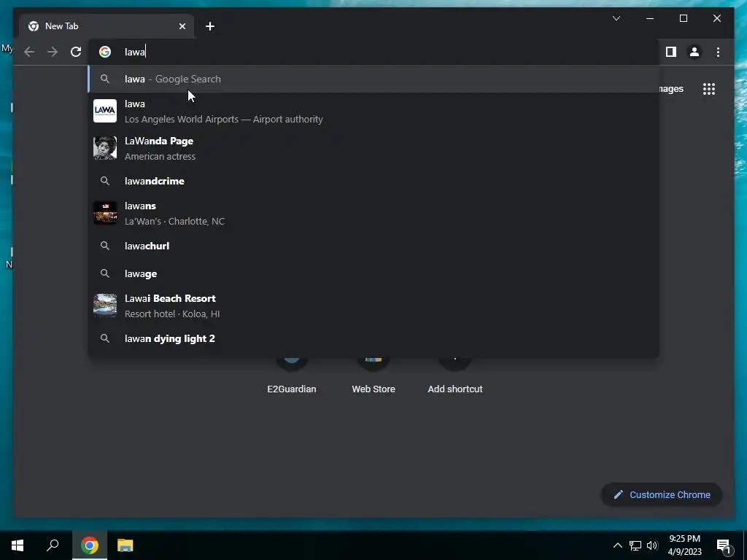The height and width of the screenshot is (560, 747).
Task: Pick the 'lawandcrime' suggestion
Action: pyautogui.click(x=374, y=181)
